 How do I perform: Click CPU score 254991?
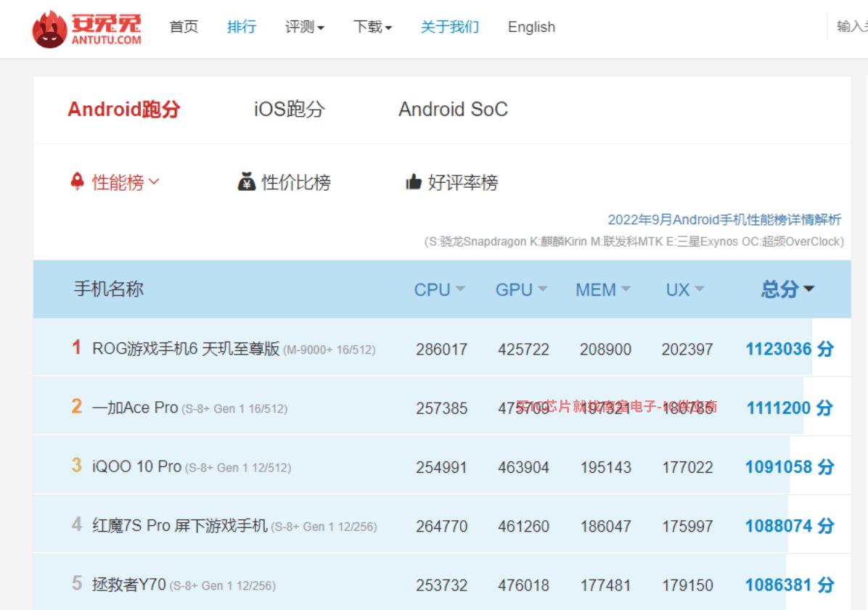click(x=441, y=467)
